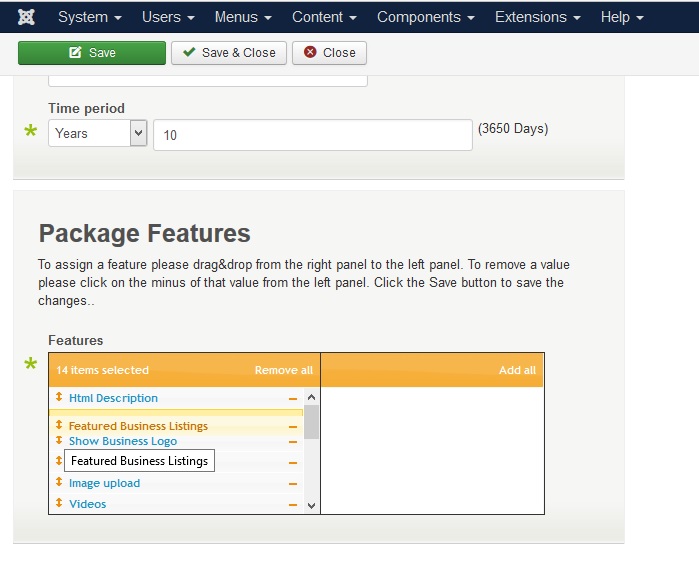699x581 pixels.
Task: Open the Years time period dropdown
Action: pos(97,133)
